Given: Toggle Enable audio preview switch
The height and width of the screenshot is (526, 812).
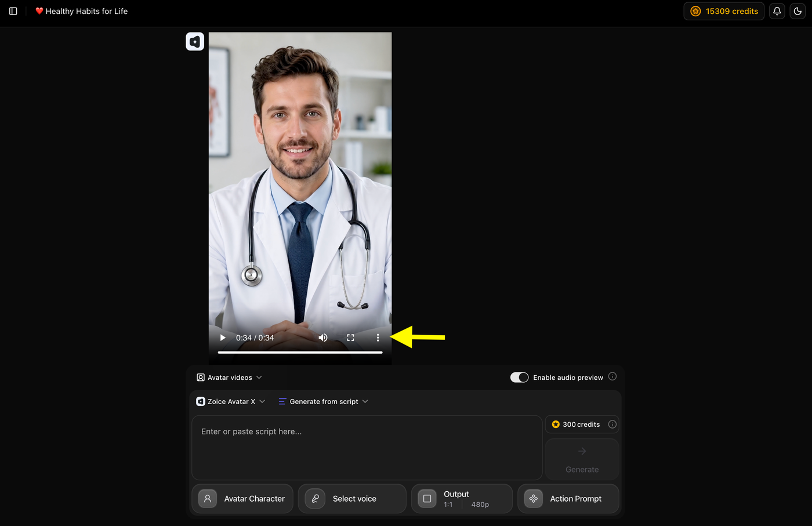Looking at the screenshot, I should tap(519, 378).
